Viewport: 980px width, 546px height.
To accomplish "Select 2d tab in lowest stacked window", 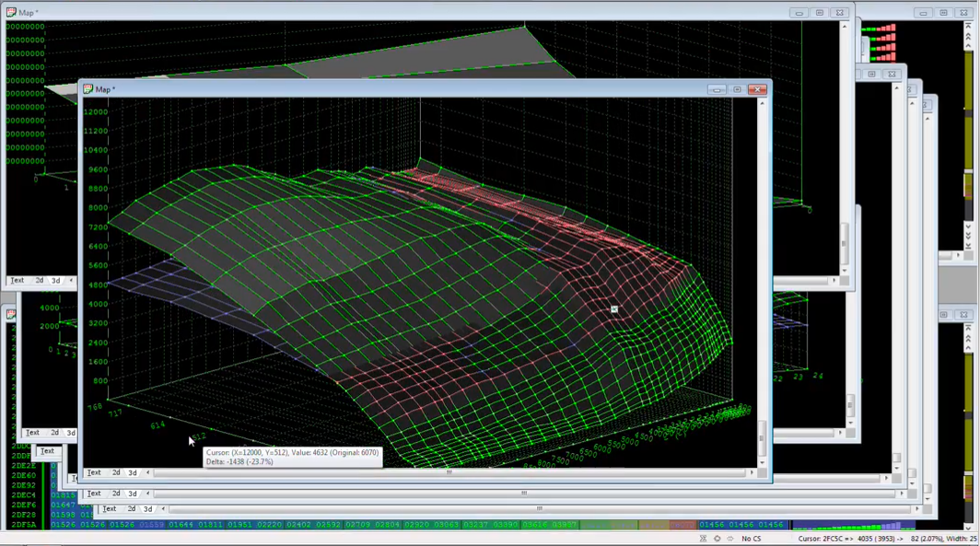I will tap(132, 509).
